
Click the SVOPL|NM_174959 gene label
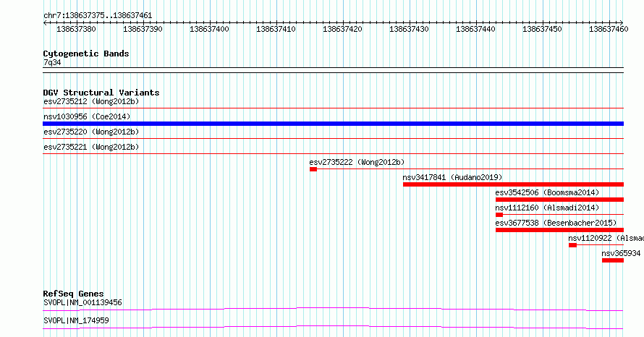(76, 320)
